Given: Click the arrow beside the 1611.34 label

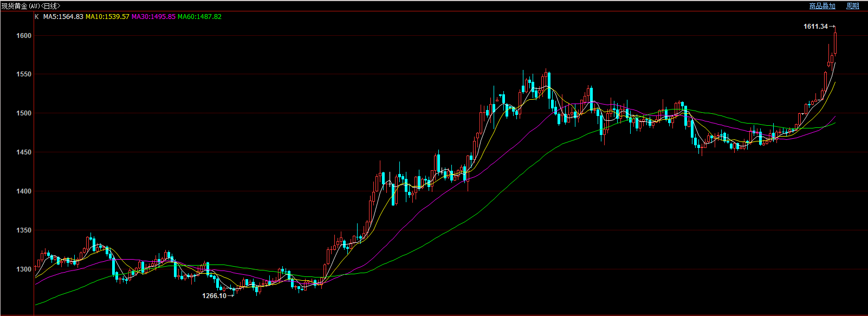Looking at the screenshot, I should [833, 27].
